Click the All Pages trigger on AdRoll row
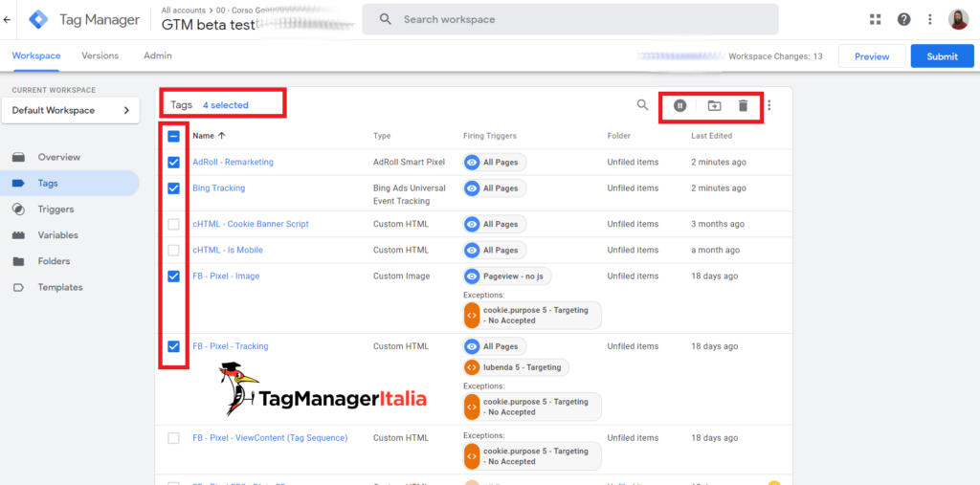The image size is (980, 485). point(495,162)
